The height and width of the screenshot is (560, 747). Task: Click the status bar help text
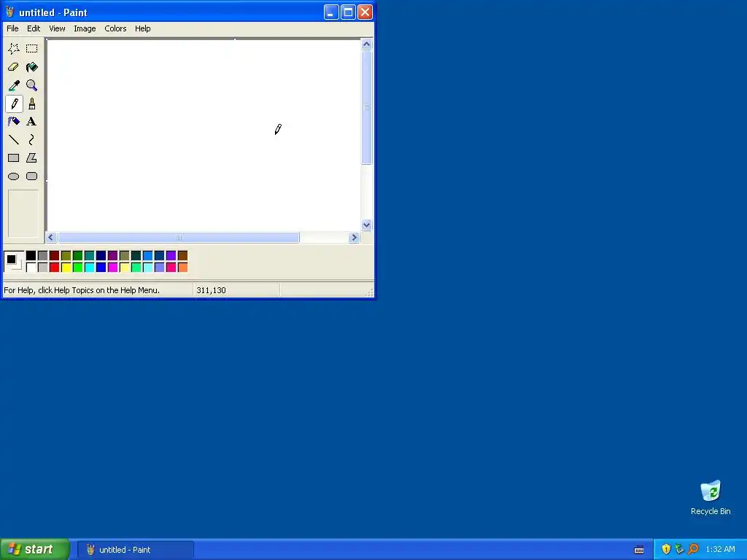pos(82,290)
